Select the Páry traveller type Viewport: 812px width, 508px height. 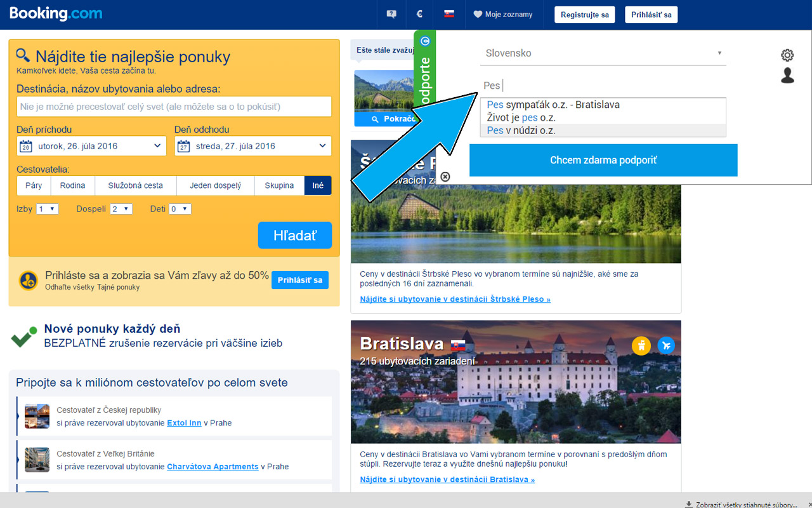pyautogui.click(x=34, y=185)
